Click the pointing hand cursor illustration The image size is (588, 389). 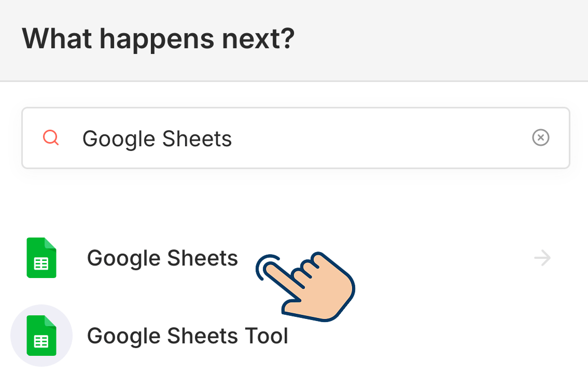(x=311, y=285)
